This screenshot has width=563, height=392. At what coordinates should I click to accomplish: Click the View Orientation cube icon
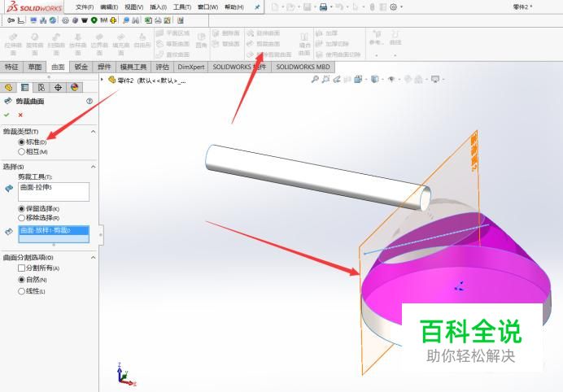coord(358,79)
